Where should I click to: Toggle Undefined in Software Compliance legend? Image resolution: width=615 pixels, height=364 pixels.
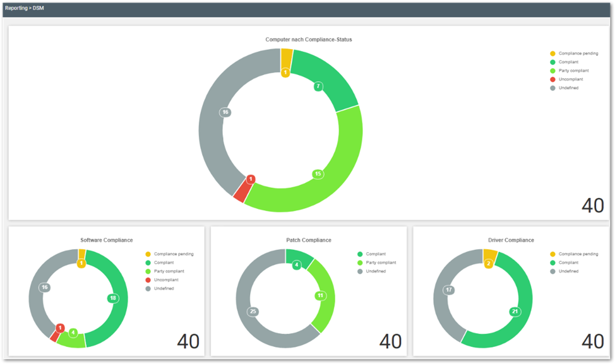(x=160, y=288)
